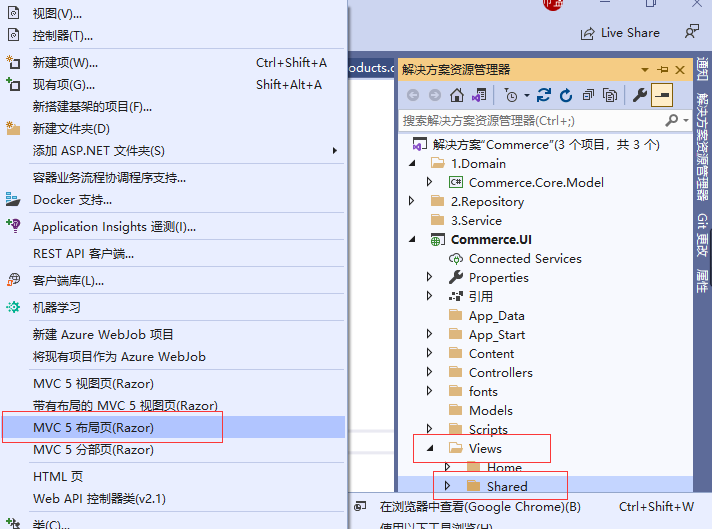
Task: Click the Refresh icon in Solution Explorer
Action: pyautogui.click(x=566, y=95)
